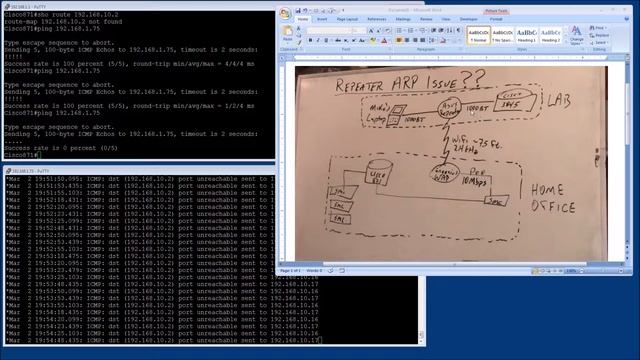Toggle Italic formatting in Word
This screenshot has height=360, width=640.
pos(318,40)
